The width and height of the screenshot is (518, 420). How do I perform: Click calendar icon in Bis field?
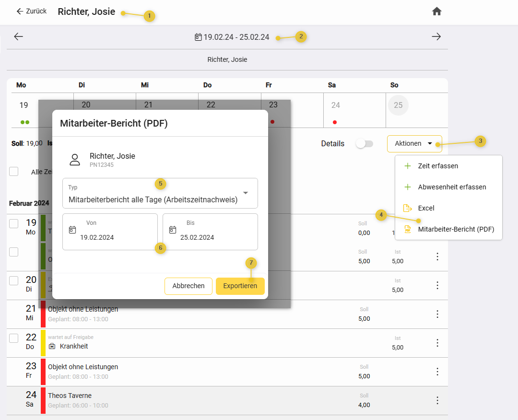coord(173,230)
